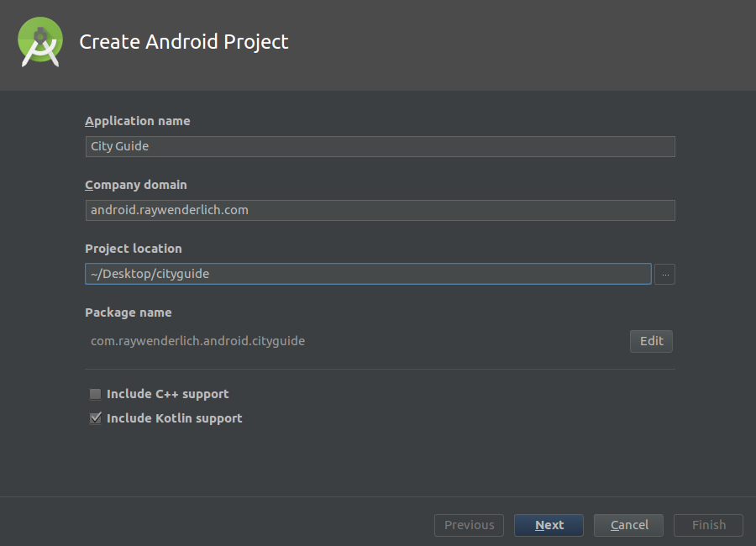This screenshot has height=546, width=756.
Task: Select the Application name label
Action: 138,121
